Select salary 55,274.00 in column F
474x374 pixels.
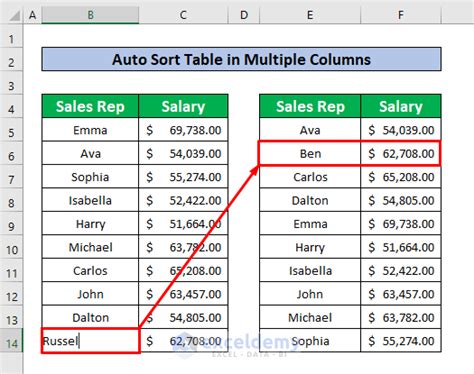coord(401,341)
